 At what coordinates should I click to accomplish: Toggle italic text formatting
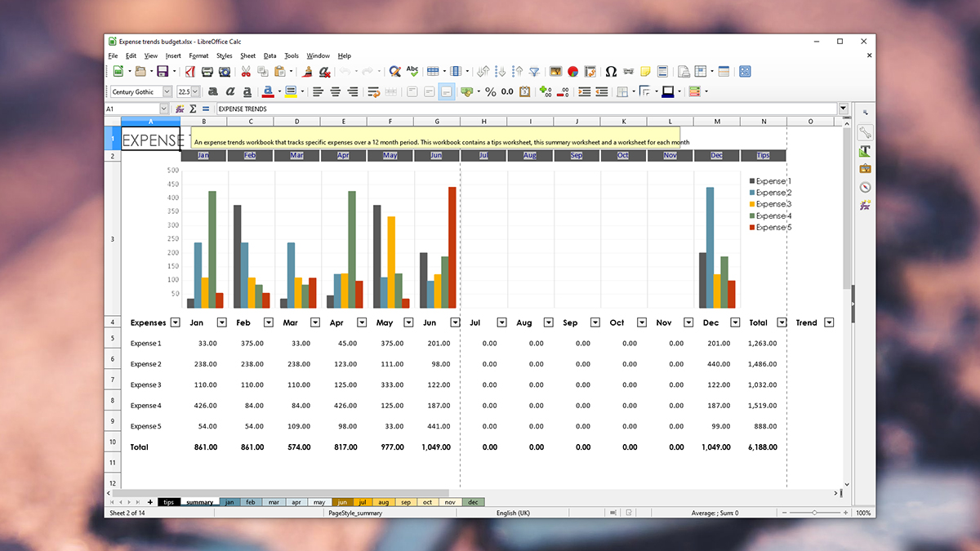tap(230, 92)
